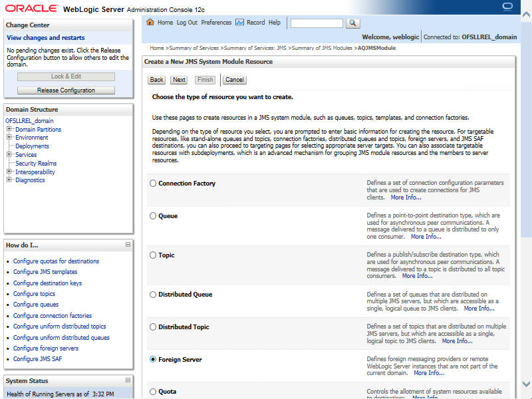This screenshot has height=399, width=532.
Task: Open Configure uniform distributed topics link
Action: tap(60, 327)
